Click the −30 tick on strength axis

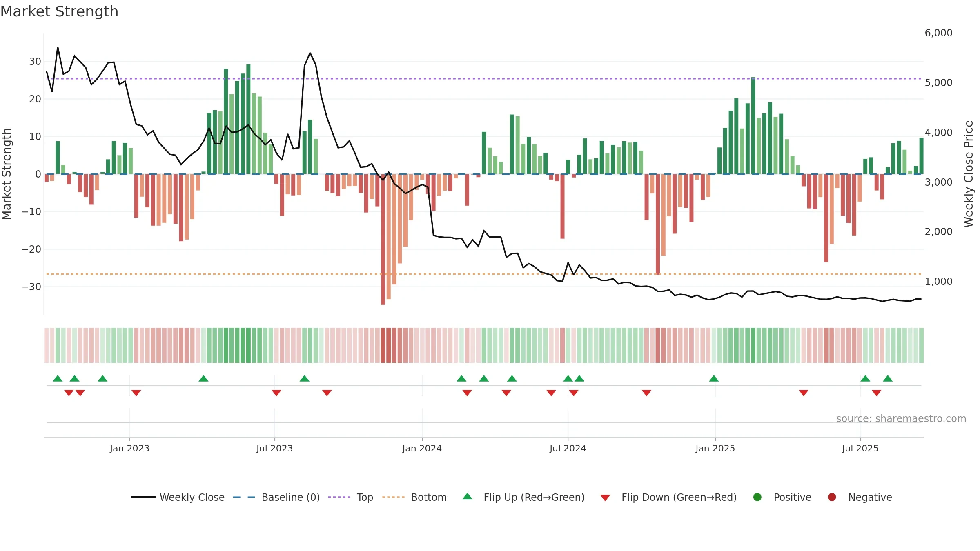[31, 287]
